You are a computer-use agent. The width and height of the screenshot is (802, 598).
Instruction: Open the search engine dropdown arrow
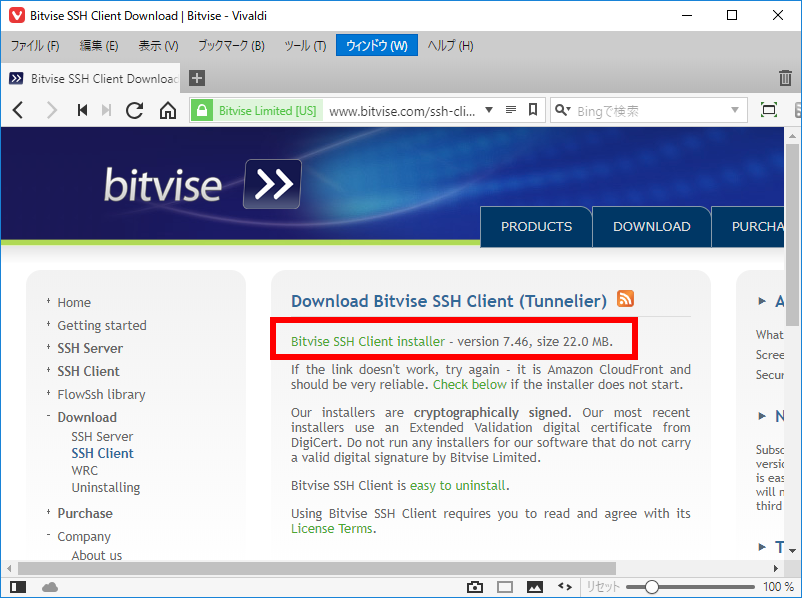pos(735,110)
